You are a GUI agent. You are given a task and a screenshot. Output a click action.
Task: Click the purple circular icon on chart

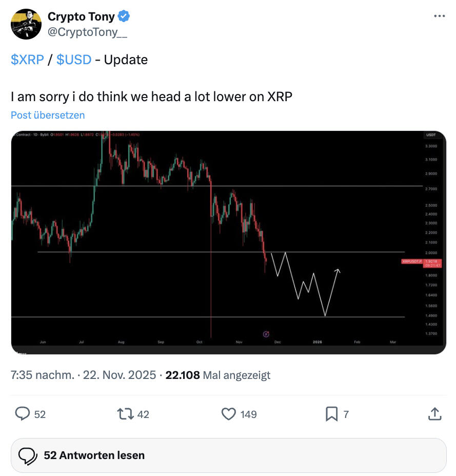266,334
